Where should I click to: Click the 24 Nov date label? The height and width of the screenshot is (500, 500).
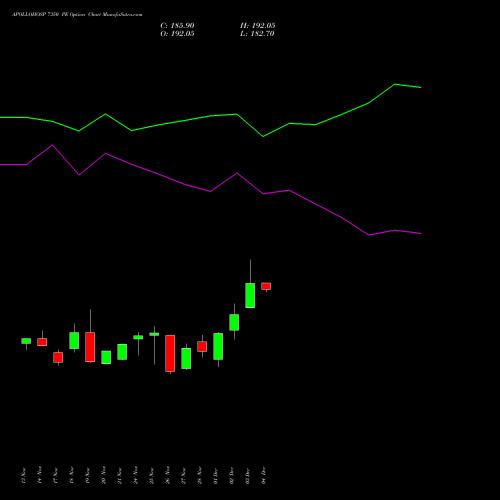[x=136, y=475]
